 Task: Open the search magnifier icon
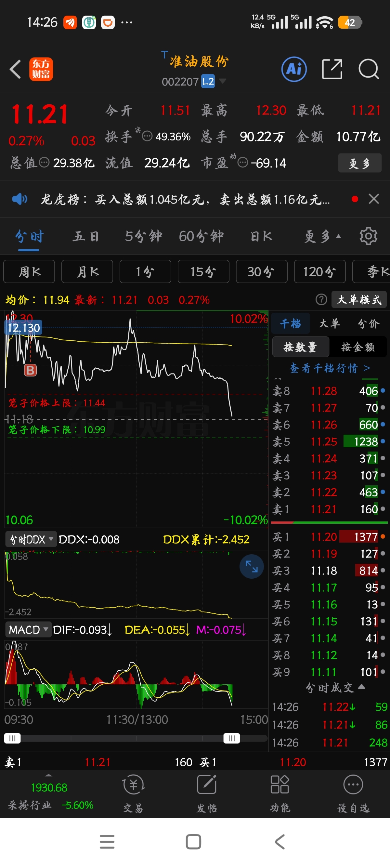click(x=369, y=69)
